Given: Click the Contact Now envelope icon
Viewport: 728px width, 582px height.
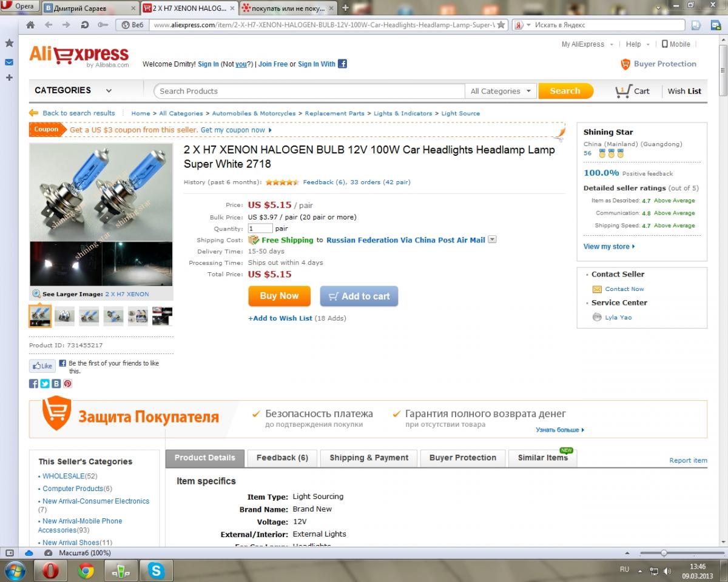Looking at the screenshot, I should (x=597, y=289).
